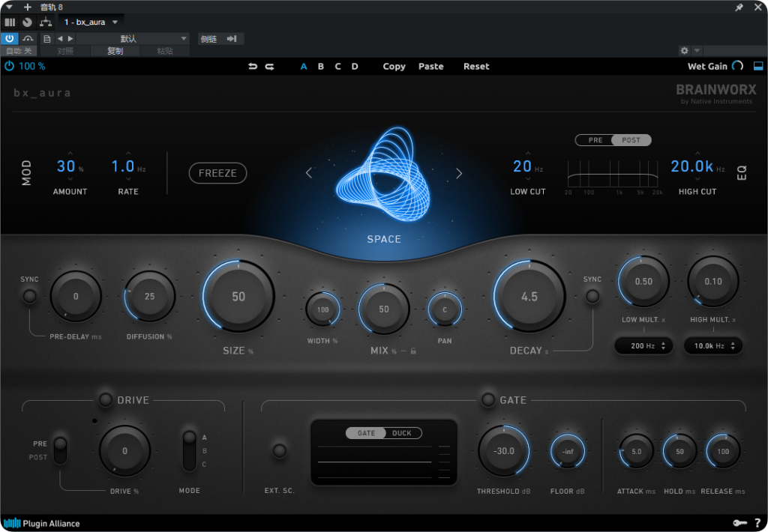Select previous reverb type left chevron
Viewport: 768px width, 532px height.
point(309,173)
